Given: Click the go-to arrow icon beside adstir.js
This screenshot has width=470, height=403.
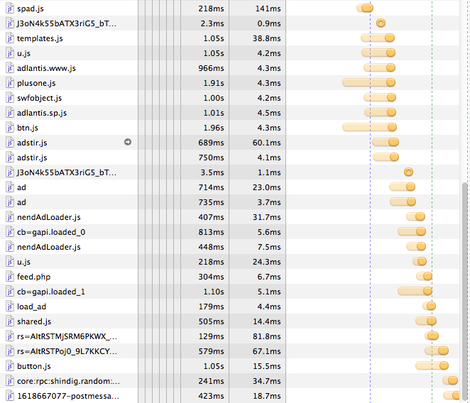Looking at the screenshot, I should pyautogui.click(x=128, y=142).
